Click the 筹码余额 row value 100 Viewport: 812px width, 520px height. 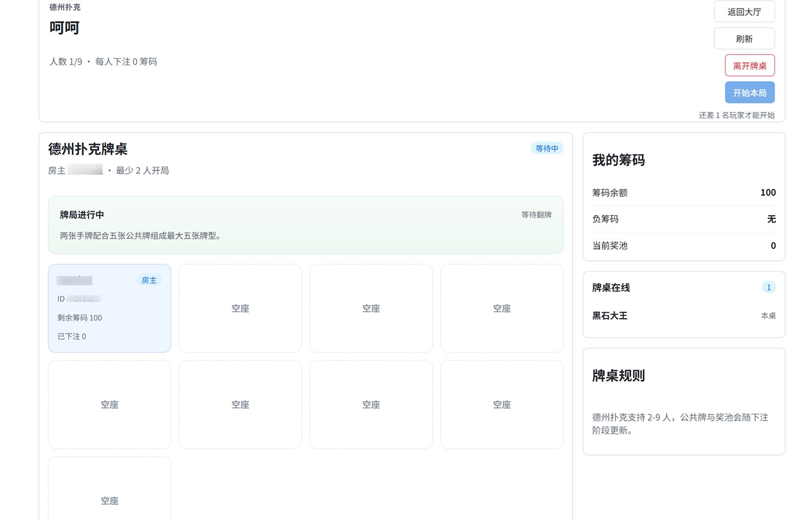click(x=768, y=192)
